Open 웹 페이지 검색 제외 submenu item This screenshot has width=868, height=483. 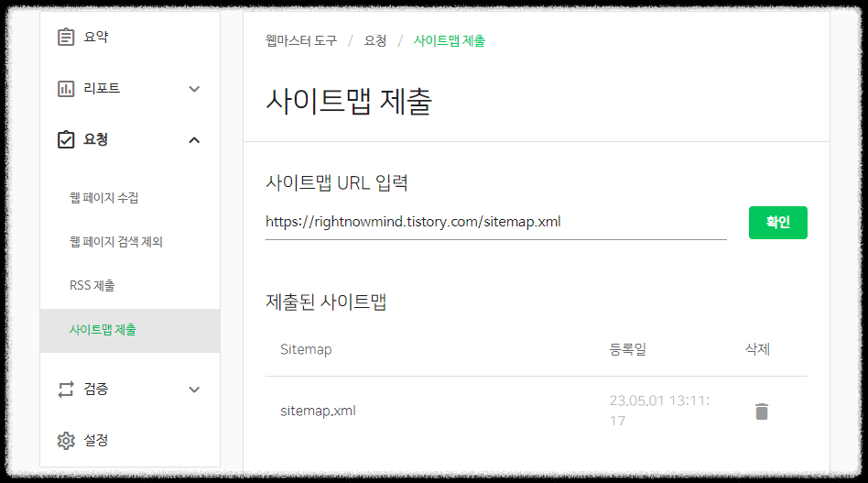[116, 242]
